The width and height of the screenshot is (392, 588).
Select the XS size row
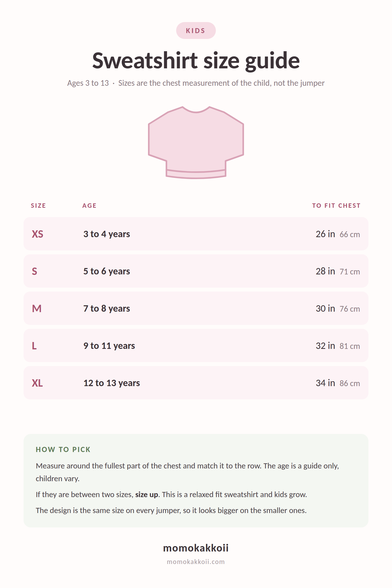[x=196, y=234]
